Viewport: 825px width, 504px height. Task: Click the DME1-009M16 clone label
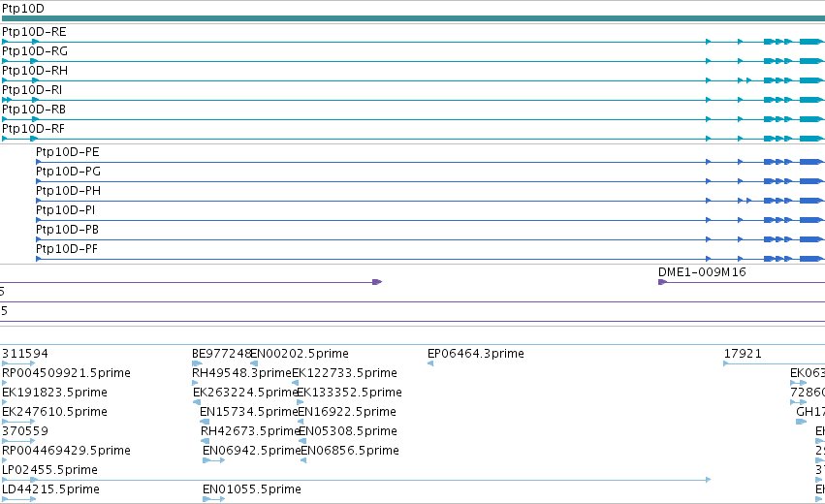702,272
